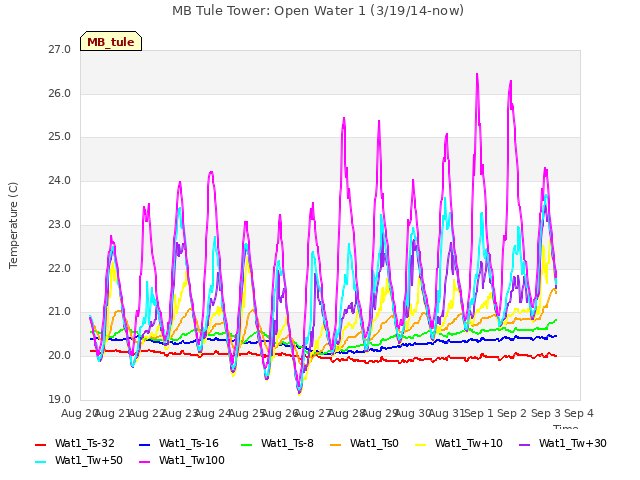Select the Wat1_Tw+50 legend label

pos(89,460)
